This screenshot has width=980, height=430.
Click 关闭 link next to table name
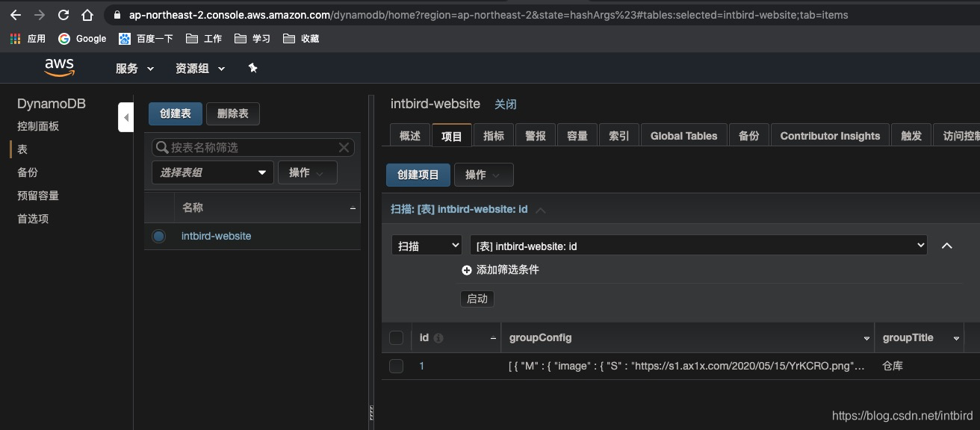point(506,105)
